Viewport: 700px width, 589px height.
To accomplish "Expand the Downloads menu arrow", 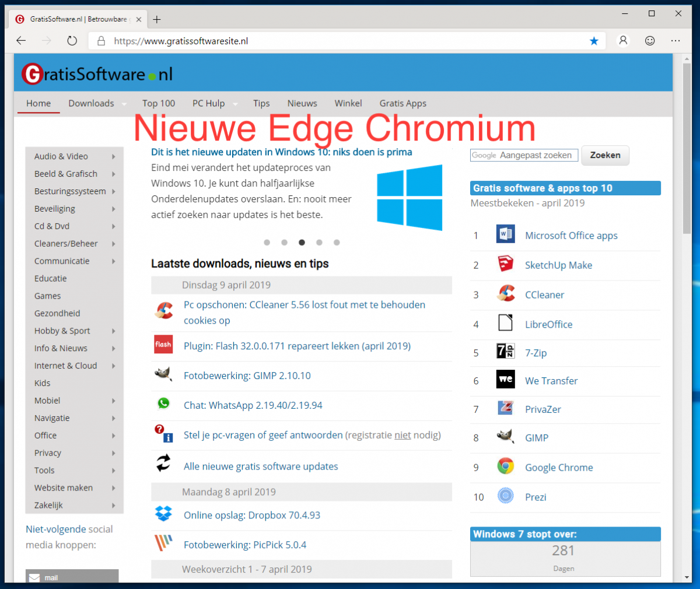I will pos(124,104).
